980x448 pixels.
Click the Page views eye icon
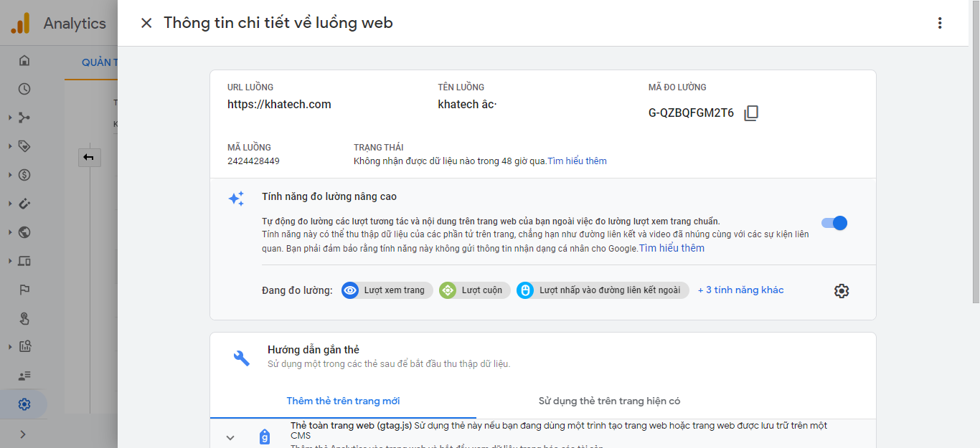pyautogui.click(x=350, y=290)
